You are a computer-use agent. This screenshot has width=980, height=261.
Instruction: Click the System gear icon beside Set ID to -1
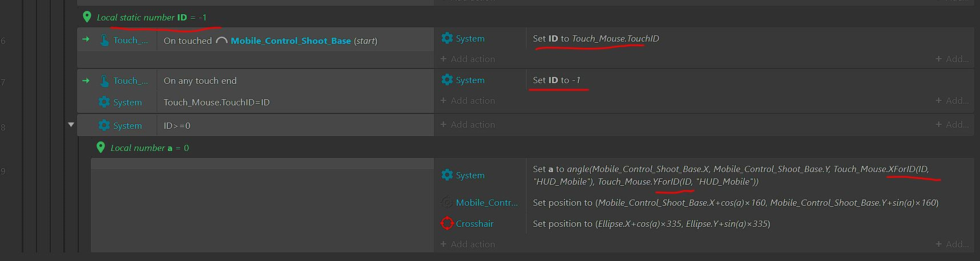tap(447, 80)
